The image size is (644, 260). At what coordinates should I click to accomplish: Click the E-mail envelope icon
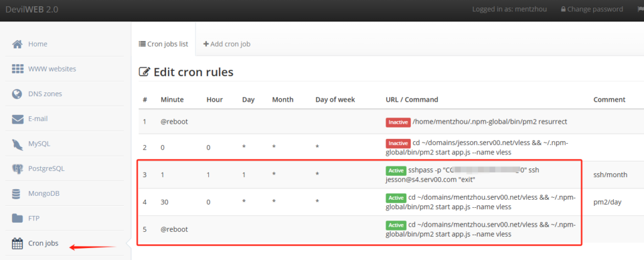[18, 119]
